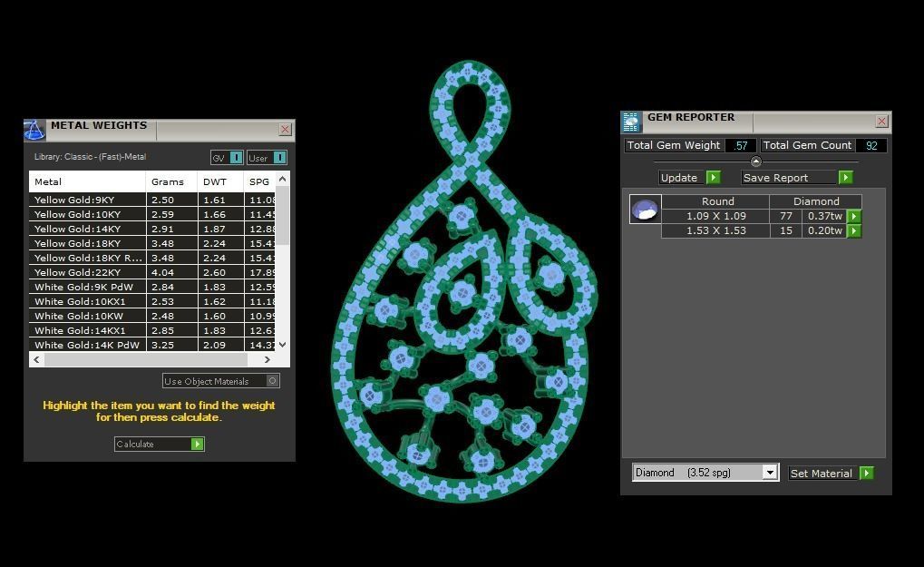Image resolution: width=924 pixels, height=567 pixels.
Task: Select Yellow Gold:10KY row
Action: [152, 214]
